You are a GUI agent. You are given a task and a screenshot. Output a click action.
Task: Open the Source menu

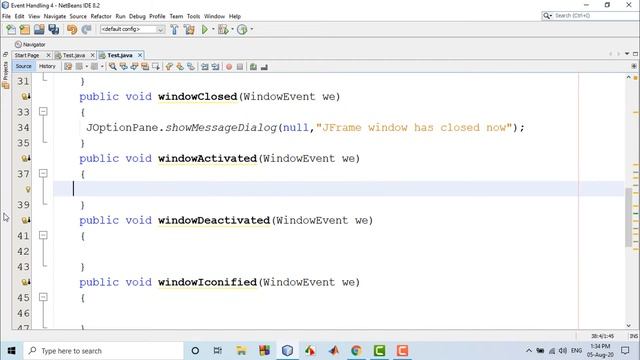78,16
